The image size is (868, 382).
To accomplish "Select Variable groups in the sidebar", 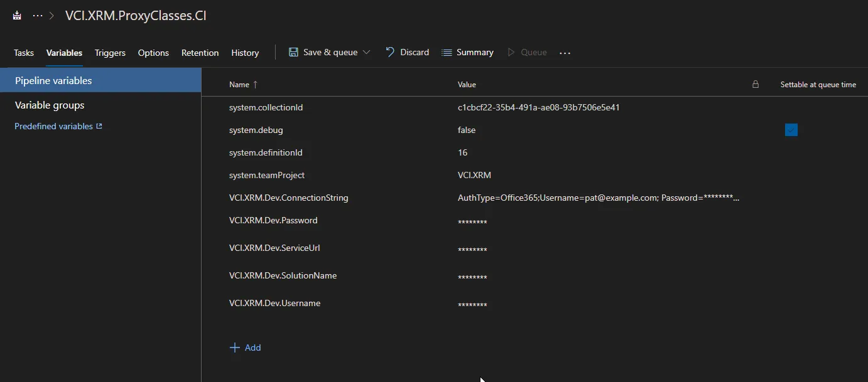I will point(50,105).
